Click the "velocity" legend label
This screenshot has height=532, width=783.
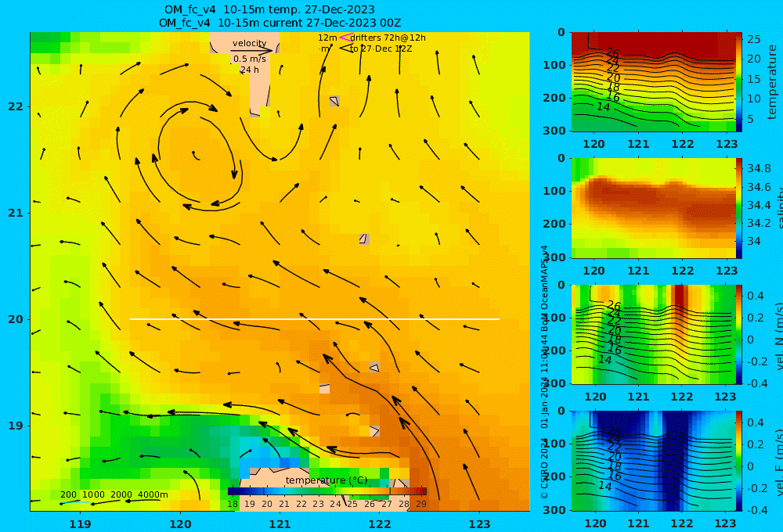tap(250, 43)
